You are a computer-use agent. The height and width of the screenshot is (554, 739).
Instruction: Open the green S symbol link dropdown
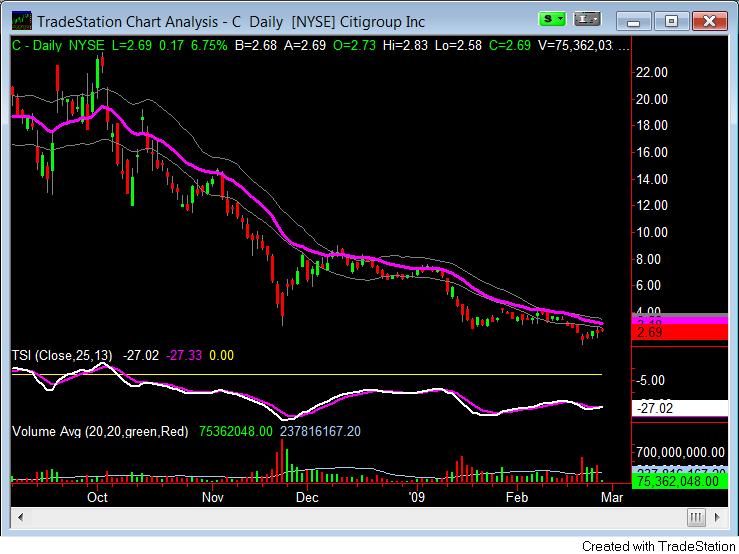552,20
